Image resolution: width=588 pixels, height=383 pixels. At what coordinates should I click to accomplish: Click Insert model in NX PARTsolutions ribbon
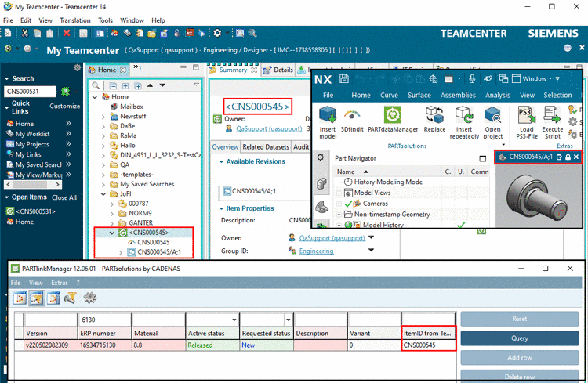coord(328,122)
